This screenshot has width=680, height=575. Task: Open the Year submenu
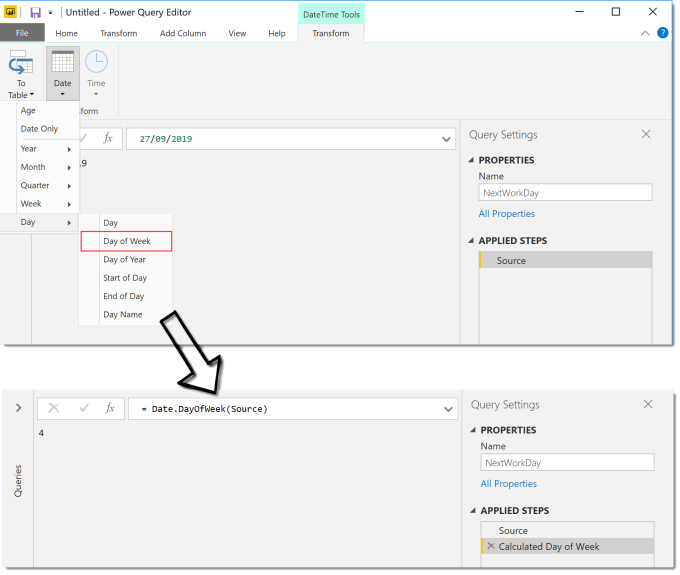(39, 149)
